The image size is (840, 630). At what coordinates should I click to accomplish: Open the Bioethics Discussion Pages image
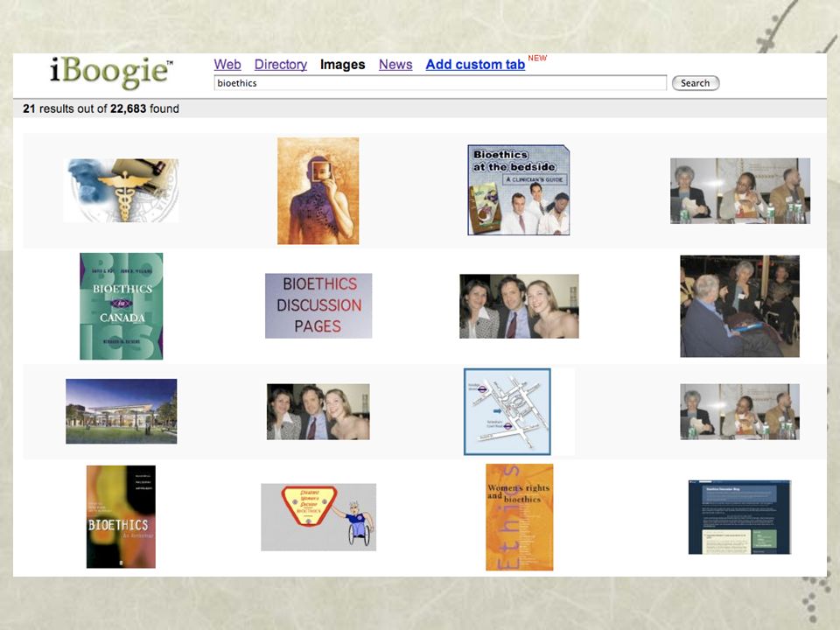click(x=318, y=306)
